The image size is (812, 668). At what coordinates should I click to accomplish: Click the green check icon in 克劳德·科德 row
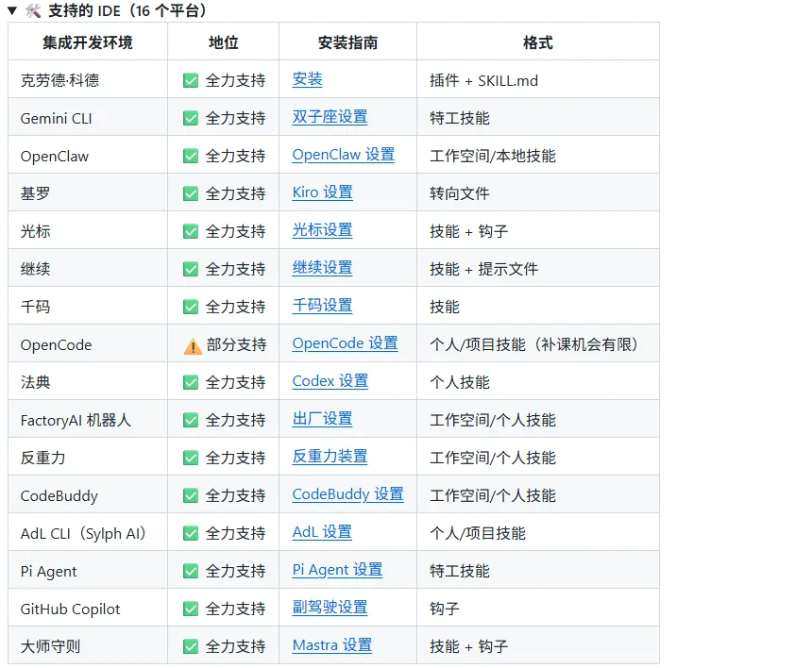pos(191,80)
